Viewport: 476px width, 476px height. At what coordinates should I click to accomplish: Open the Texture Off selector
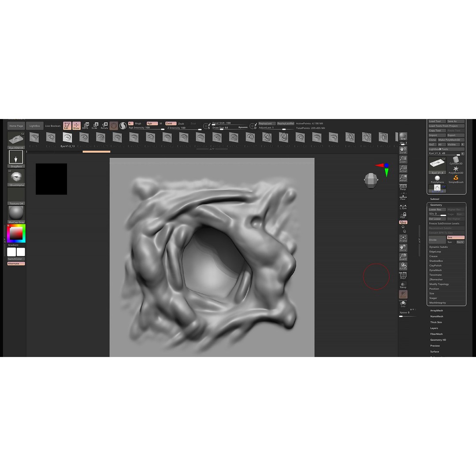click(x=16, y=196)
